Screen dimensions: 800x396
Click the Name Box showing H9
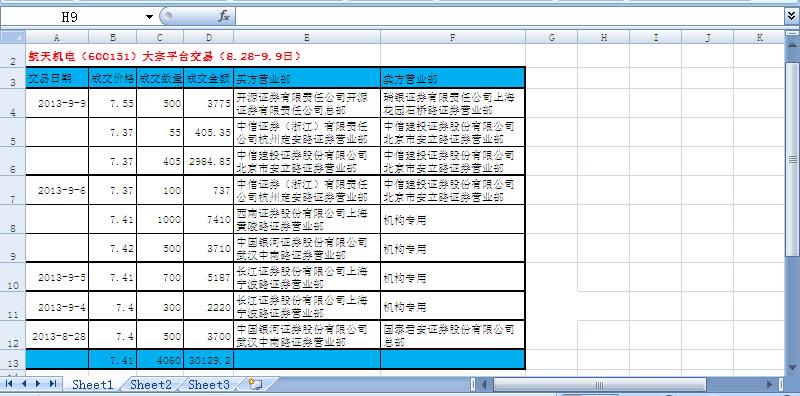tap(71, 17)
